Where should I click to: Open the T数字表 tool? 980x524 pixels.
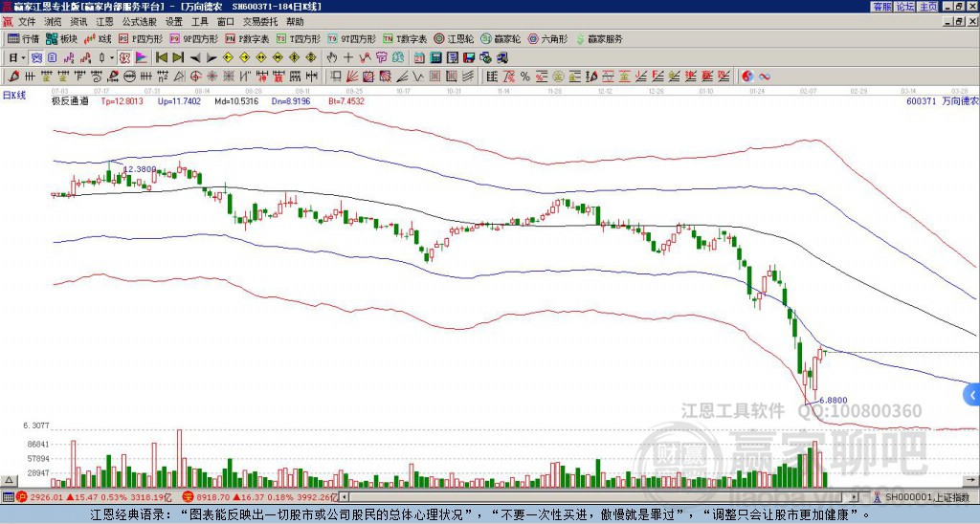pos(405,38)
